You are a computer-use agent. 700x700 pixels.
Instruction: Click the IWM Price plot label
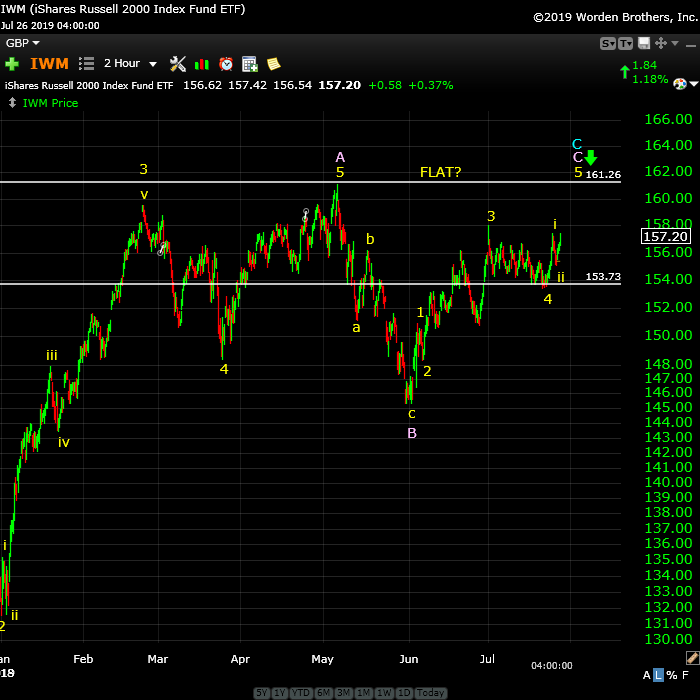[50, 103]
